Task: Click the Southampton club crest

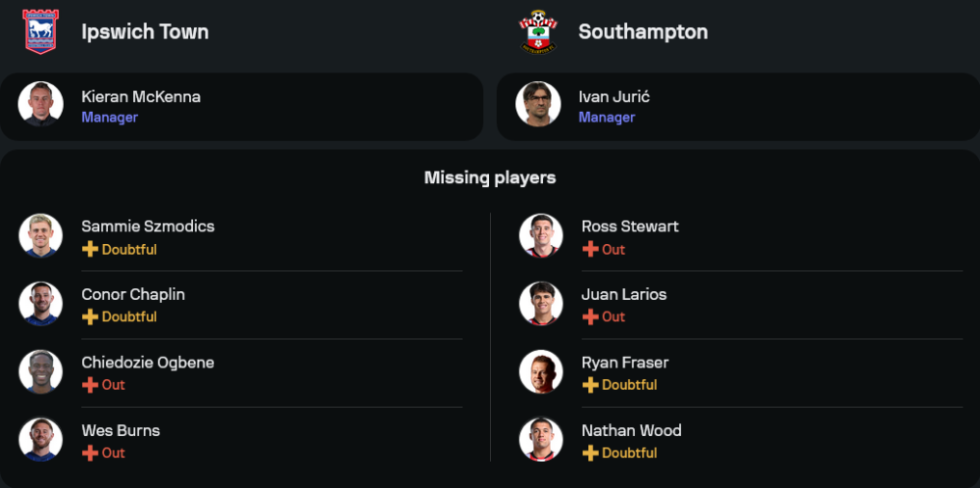Action: (538, 31)
